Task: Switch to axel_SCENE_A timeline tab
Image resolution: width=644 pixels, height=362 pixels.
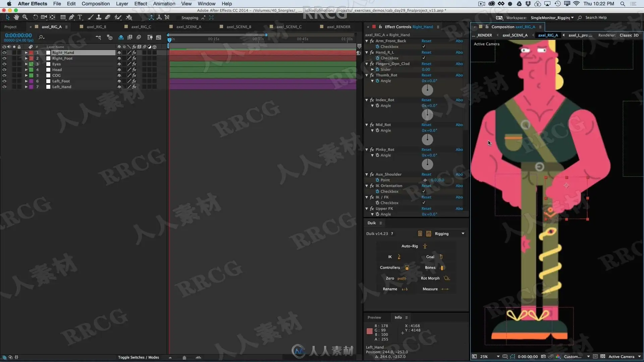Action: (x=189, y=27)
